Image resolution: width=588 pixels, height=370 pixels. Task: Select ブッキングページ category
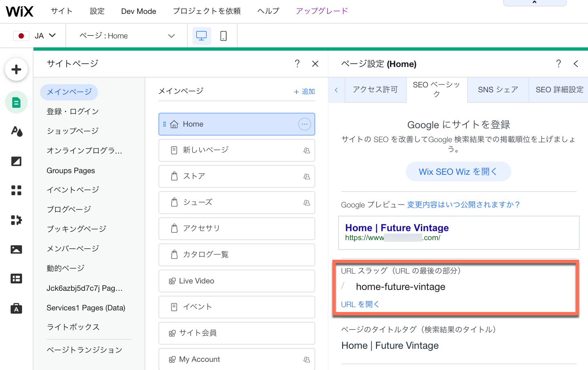tap(76, 229)
